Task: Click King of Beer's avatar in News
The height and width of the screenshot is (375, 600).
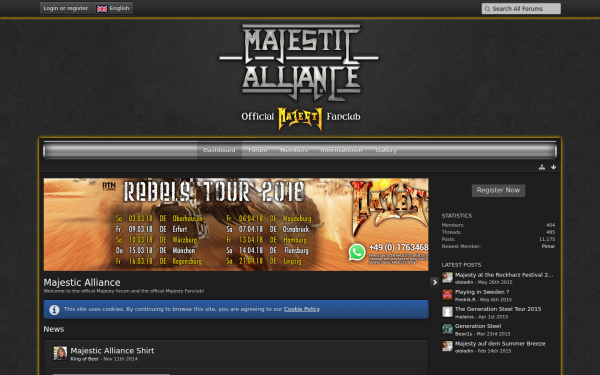Action: coord(60,353)
